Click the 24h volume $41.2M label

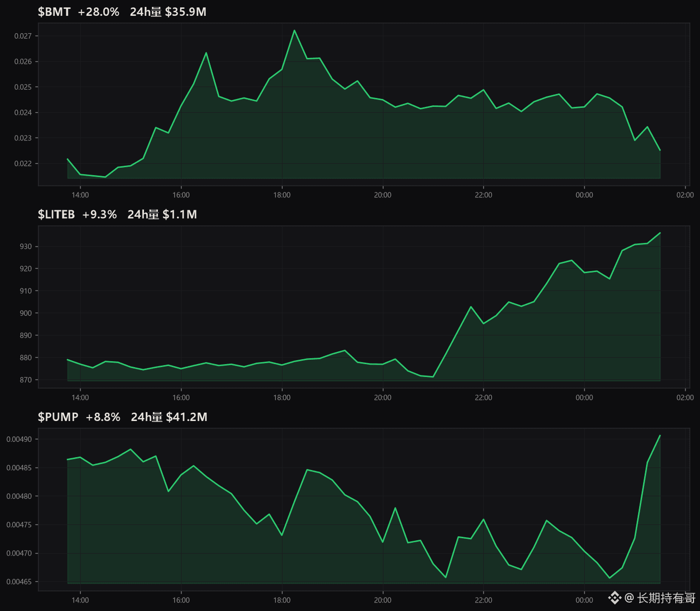[x=169, y=417]
